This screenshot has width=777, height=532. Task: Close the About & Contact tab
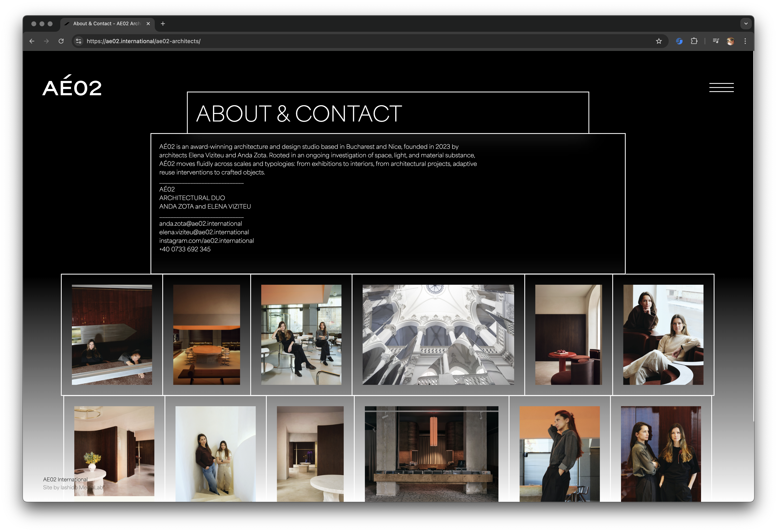148,24
